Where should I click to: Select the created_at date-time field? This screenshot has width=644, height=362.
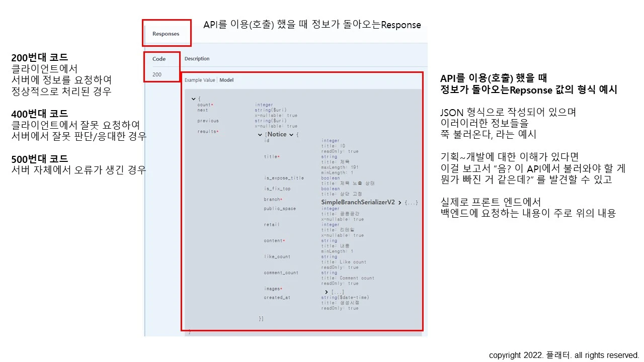[x=277, y=298]
